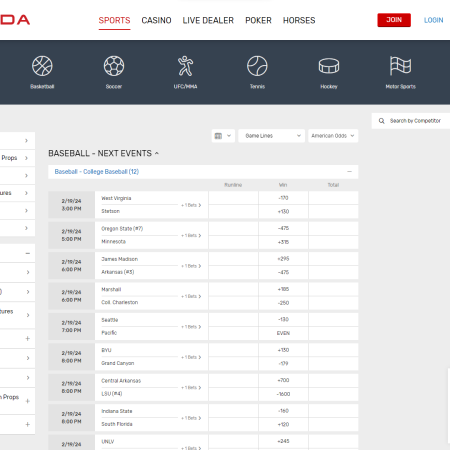450x450 pixels.
Task: Switch to the Casino tab
Action: coord(156,21)
